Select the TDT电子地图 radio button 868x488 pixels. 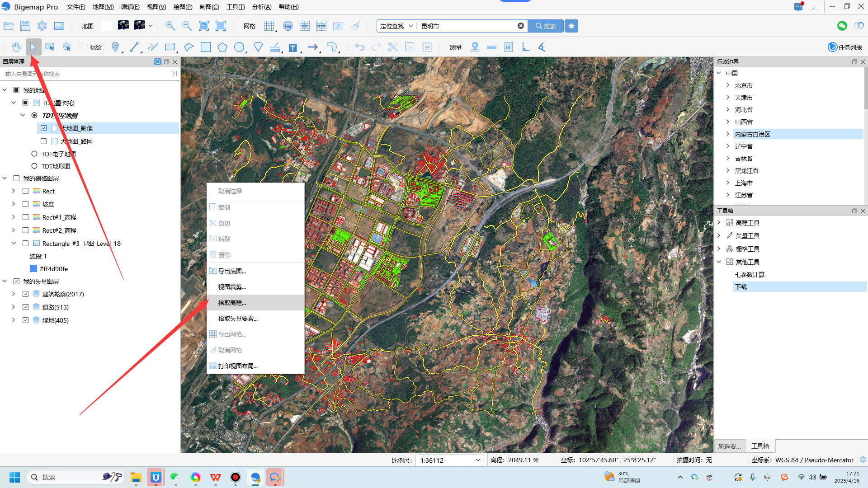click(x=34, y=154)
